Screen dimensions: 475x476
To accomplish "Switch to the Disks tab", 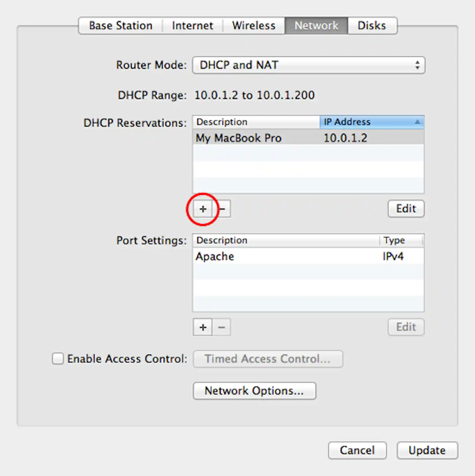I will click(372, 25).
